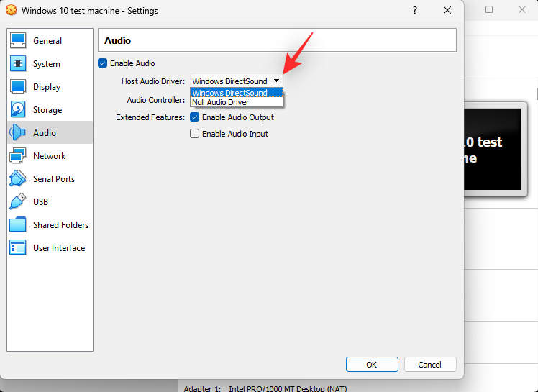The image size is (538, 392).
Task: Close the Settings dialog
Action: pos(447,10)
